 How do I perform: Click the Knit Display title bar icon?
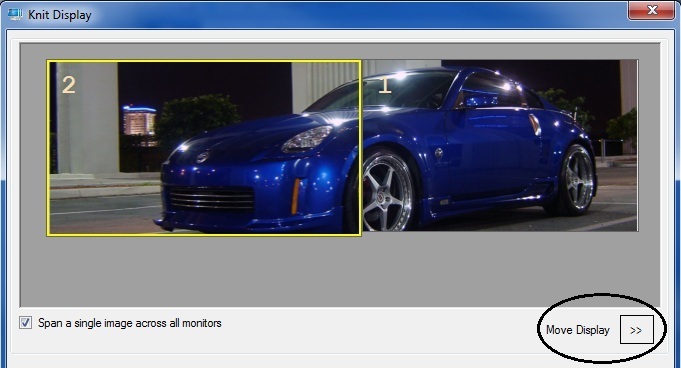15,14
